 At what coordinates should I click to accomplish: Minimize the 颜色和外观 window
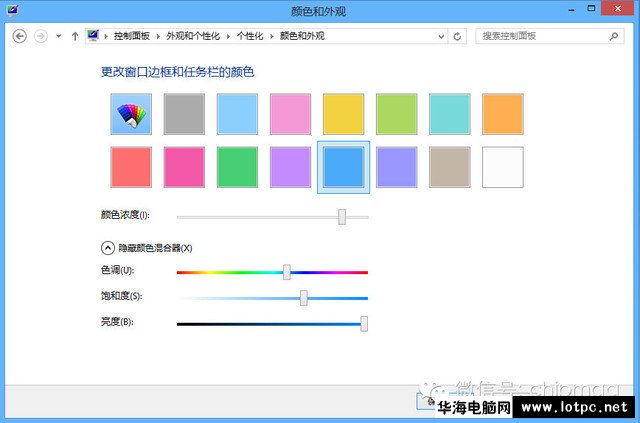[571, 10]
